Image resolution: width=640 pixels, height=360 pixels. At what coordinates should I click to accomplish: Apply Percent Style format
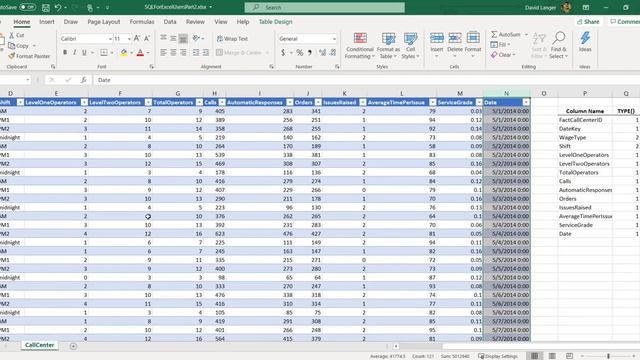click(300, 52)
